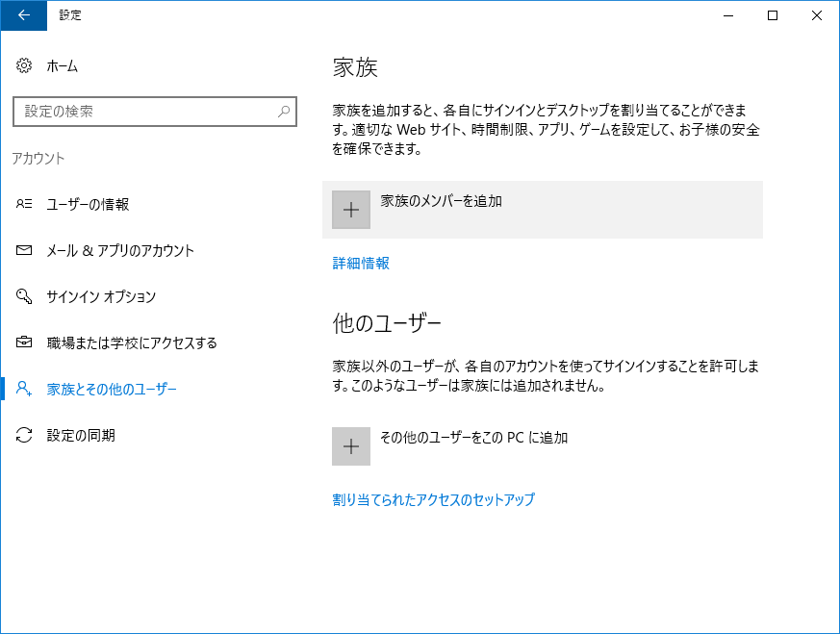Viewport: 840px width, 634px height.
Task: Click the briefcase icon for 職場または学校にアクセスする
Action: click(x=23, y=342)
